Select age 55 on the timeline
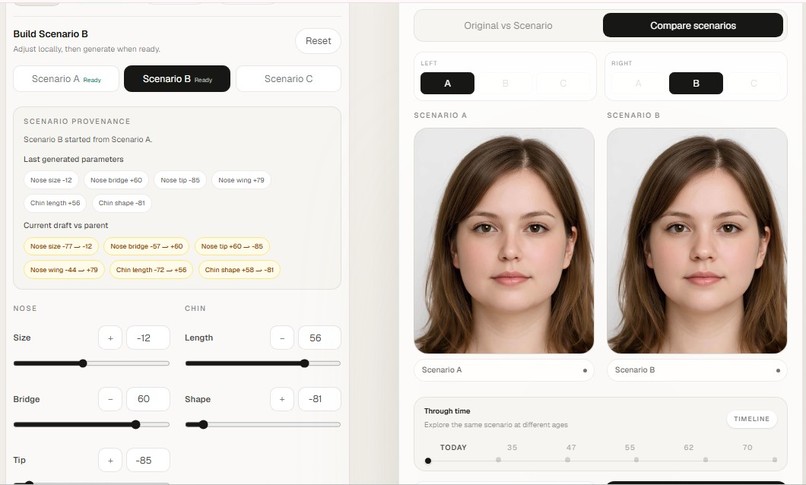This screenshot has width=806, height=485. 636,460
